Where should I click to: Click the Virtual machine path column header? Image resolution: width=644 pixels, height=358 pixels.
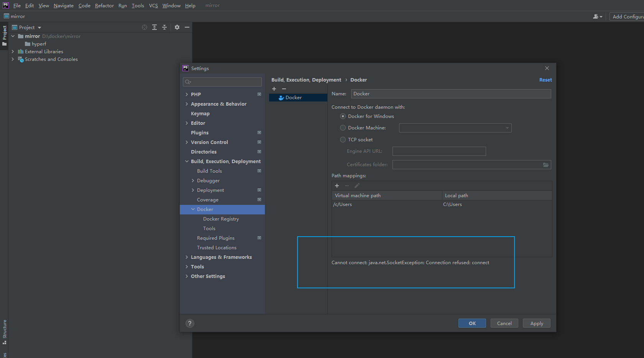tap(387, 195)
